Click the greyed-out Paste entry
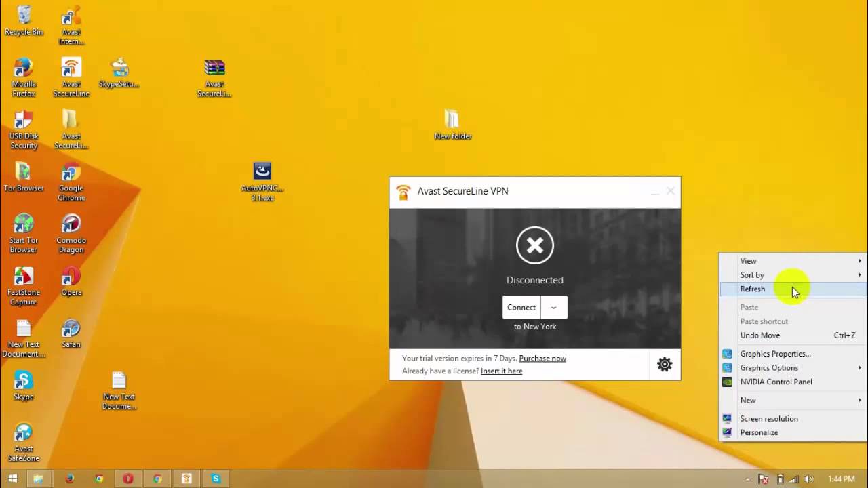 pos(793,308)
